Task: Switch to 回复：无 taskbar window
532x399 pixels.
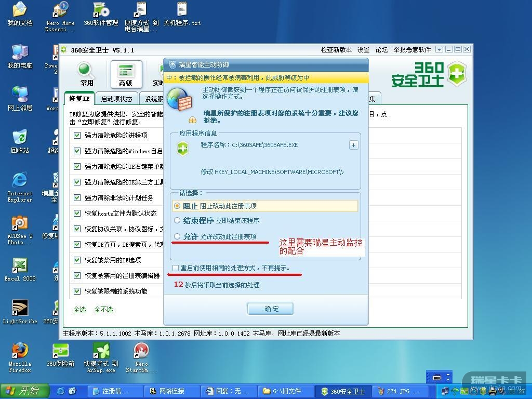Action: pos(229,391)
